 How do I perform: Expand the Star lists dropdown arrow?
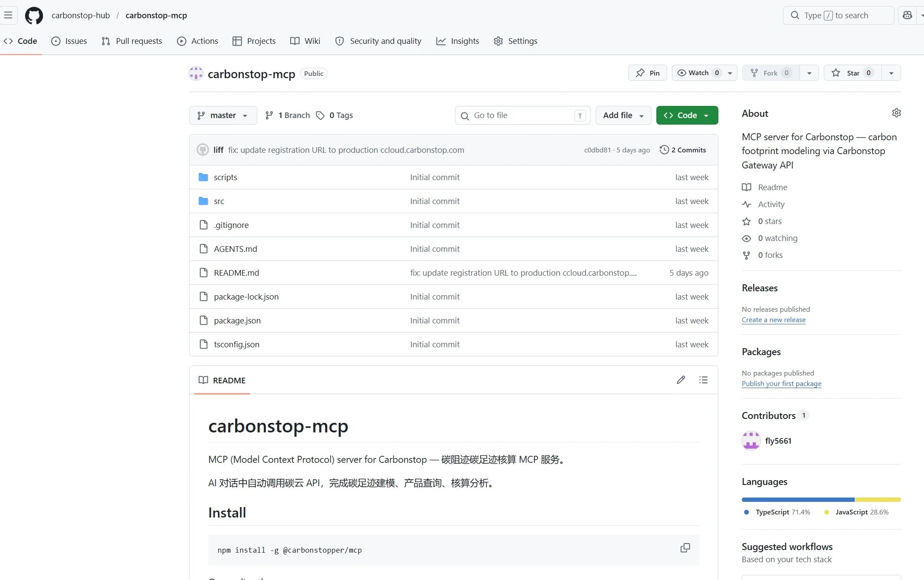click(x=891, y=73)
